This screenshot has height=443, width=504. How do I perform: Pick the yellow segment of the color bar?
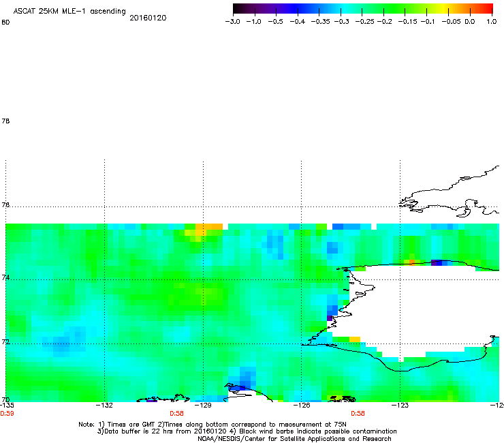pos(445,8)
